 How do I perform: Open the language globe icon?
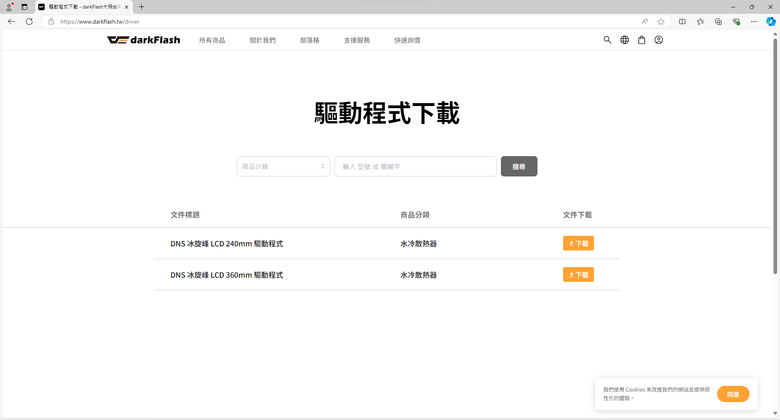click(624, 40)
